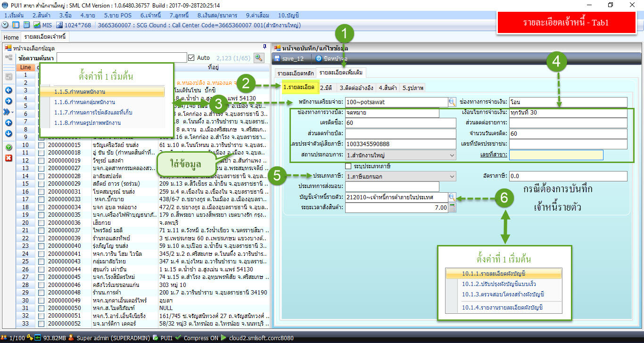Viewport: 644px width, 343px height.
Task: Switch to 5.รูปภาพ sub-tab
Action: click(413, 88)
